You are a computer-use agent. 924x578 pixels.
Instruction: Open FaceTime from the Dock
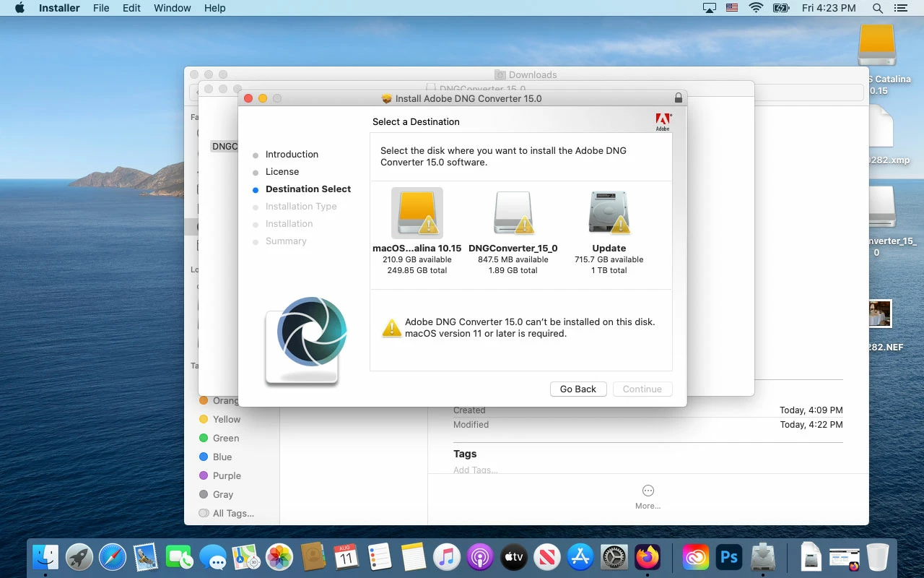coord(179,557)
